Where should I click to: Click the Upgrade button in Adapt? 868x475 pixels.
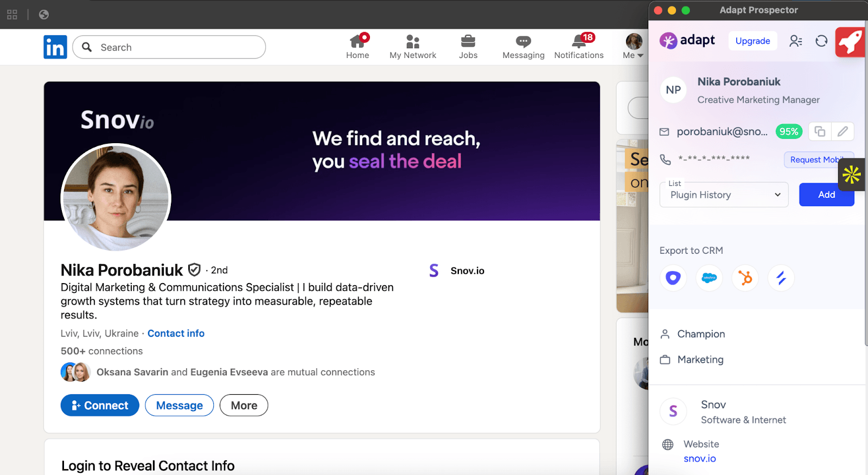pos(752,41)
